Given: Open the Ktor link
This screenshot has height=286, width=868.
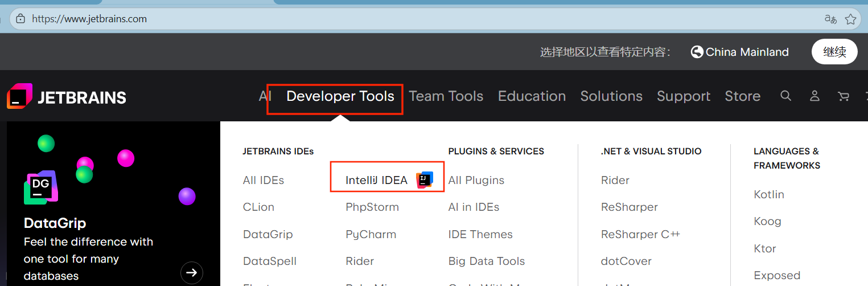Looking at the screenshot, I should tap(765, 248).
